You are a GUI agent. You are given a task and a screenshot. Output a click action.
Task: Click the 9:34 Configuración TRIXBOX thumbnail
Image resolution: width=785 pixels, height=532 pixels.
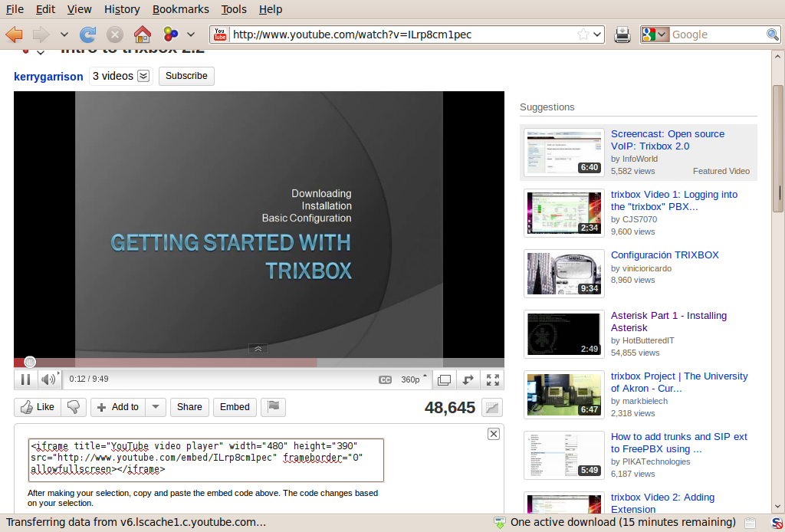tap(563, 274)
